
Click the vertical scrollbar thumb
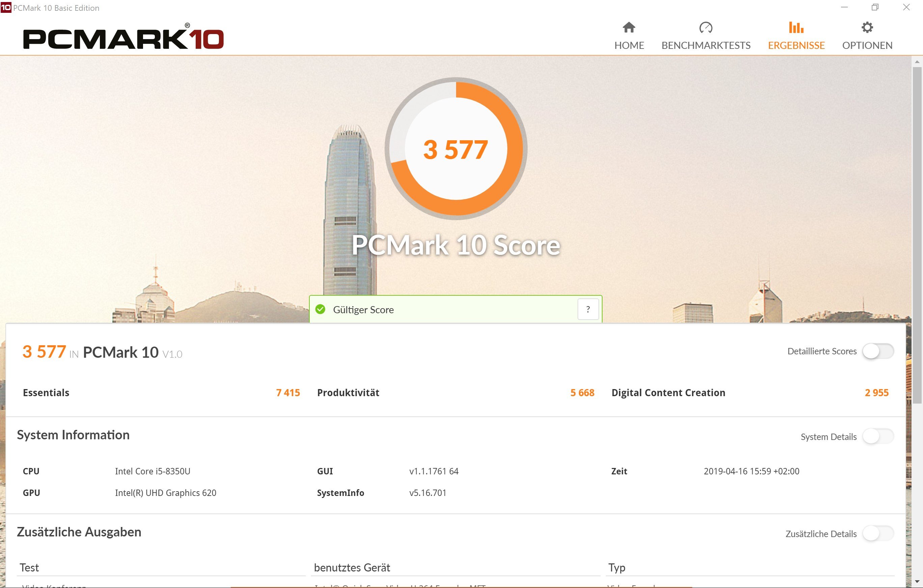917,235
